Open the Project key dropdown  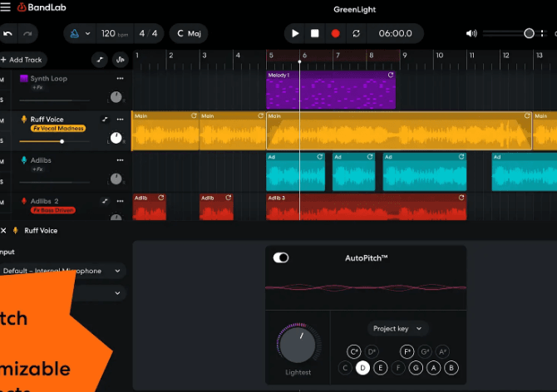click(x=397, y=329)
